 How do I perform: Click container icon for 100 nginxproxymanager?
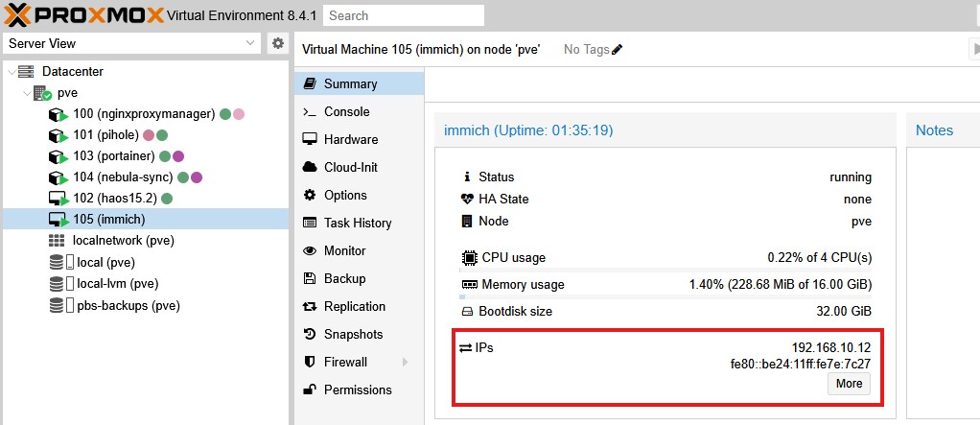click(58, 115)
